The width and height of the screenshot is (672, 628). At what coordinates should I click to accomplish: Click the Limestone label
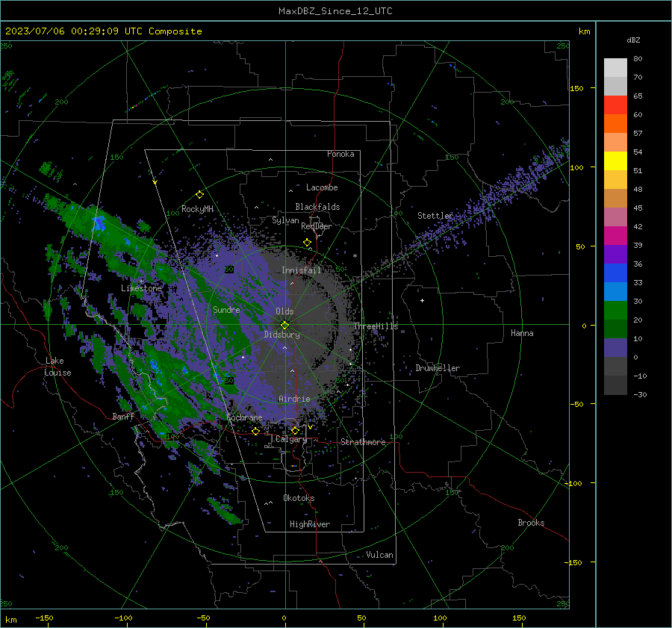tap(141, 288)
